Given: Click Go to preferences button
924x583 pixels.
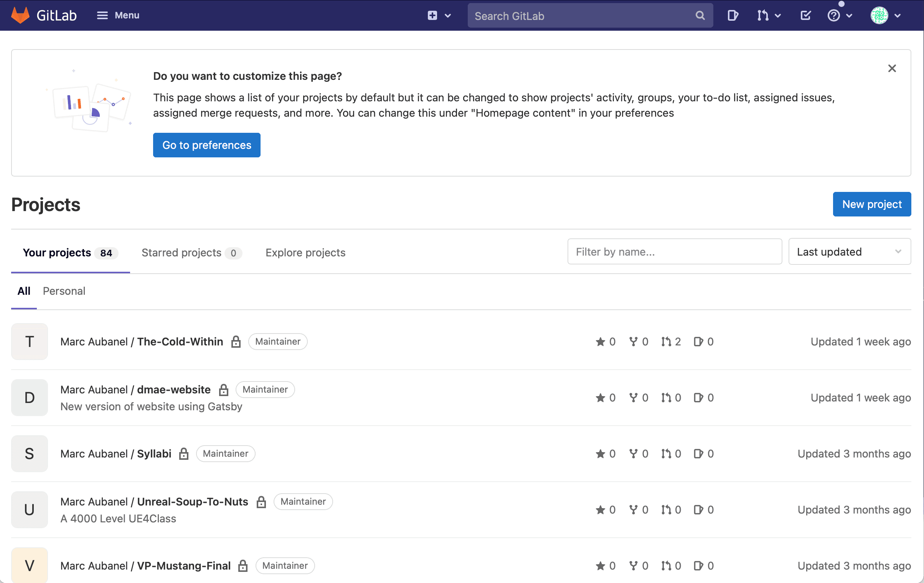Looking at the screenshot, I should pyautogui.click(x=207, y=145).
